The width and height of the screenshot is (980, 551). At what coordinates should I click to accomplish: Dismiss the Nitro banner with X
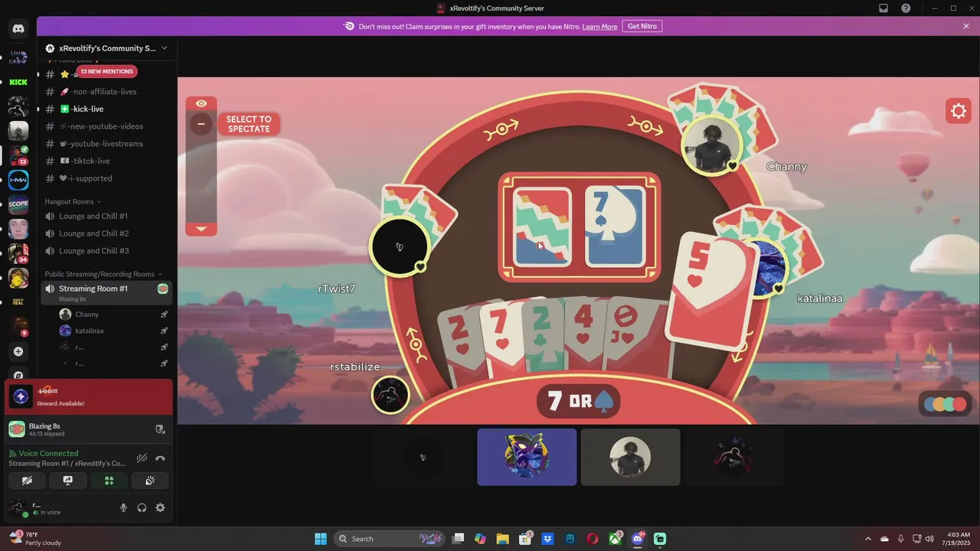(x=966, y=26)
